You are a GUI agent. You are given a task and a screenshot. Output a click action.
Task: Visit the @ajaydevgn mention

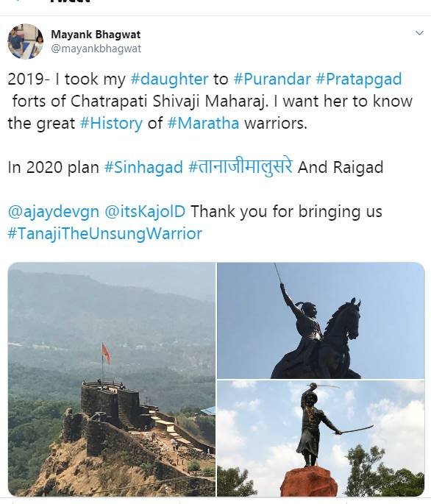[x=54, y=212]
